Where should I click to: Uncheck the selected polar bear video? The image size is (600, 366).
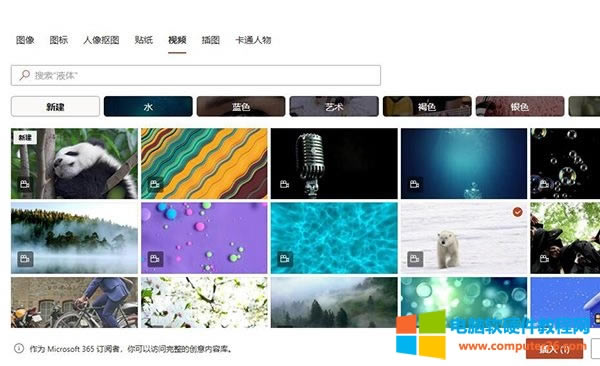[x=517, y=212]
